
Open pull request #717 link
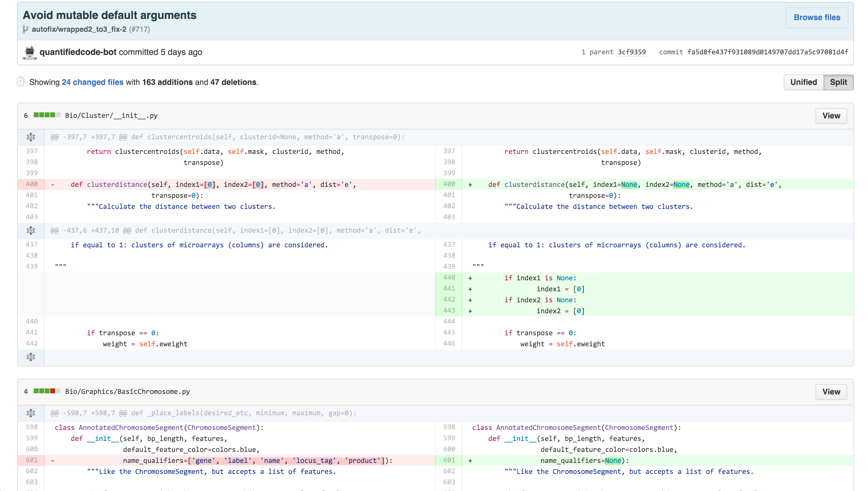pos(139,29)
